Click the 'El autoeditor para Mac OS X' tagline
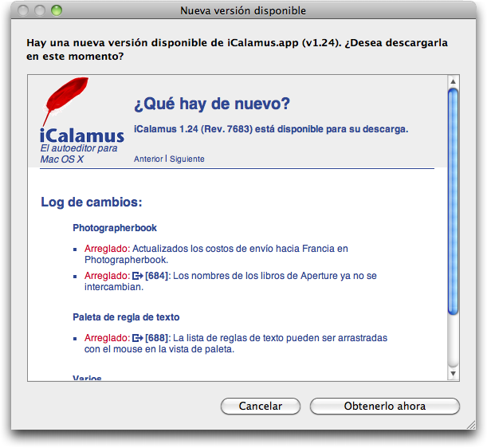Image resolution: width=487 pixels, height=448 pixels. coord(79,154)
